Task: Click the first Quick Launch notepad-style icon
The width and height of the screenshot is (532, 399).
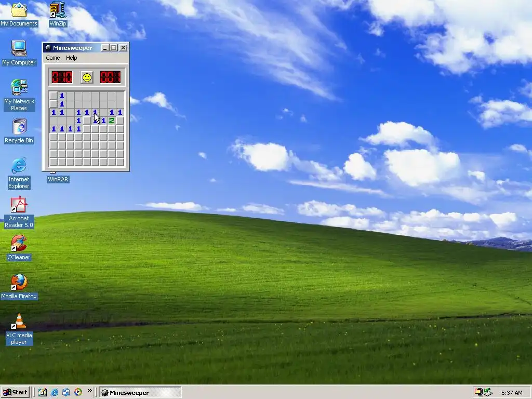Action: coord(43,393)
